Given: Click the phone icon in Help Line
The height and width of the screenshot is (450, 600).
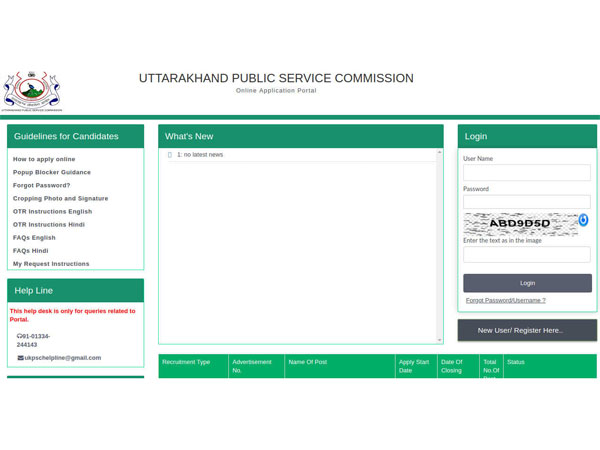Looking at the screenshot, I should click(20, 336).
